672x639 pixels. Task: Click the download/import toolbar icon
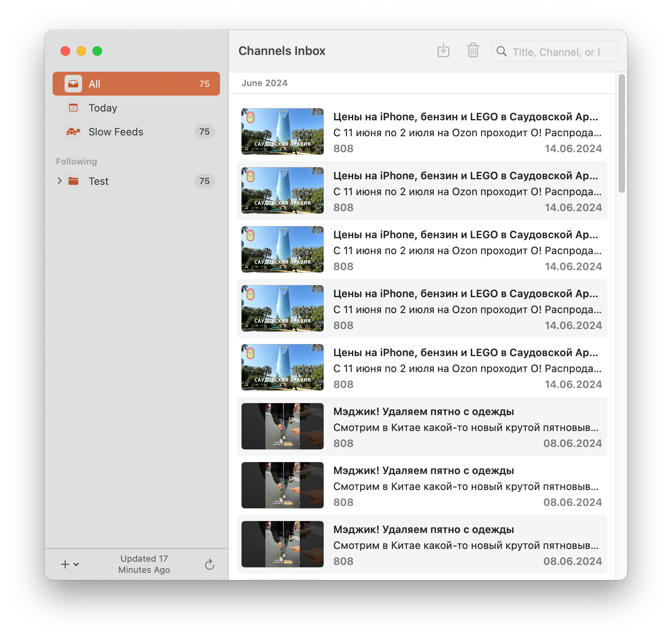pyautogui.click(x=443, y=51)
